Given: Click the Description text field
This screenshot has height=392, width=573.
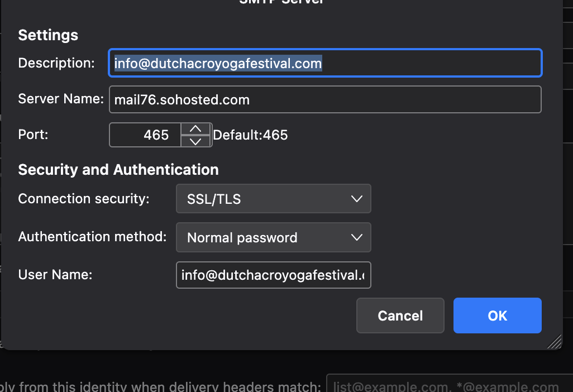Looking at the screenshot, I should (x=325, y=63).
